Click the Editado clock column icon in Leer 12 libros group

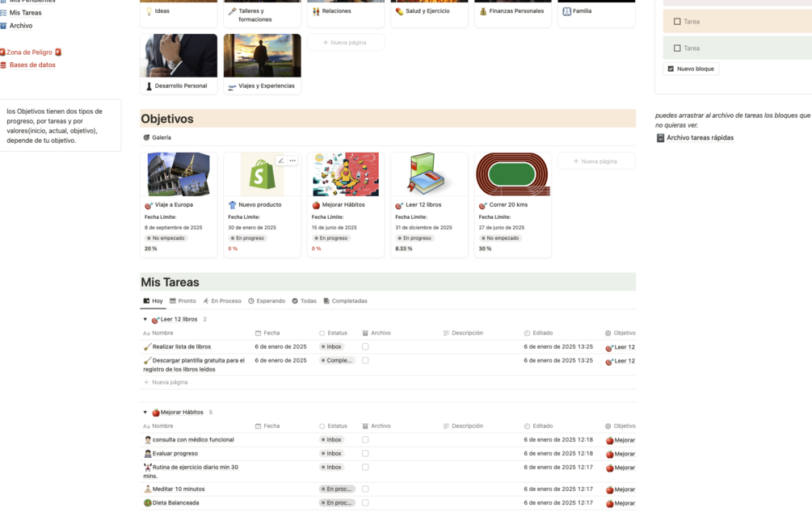point(527,334)
